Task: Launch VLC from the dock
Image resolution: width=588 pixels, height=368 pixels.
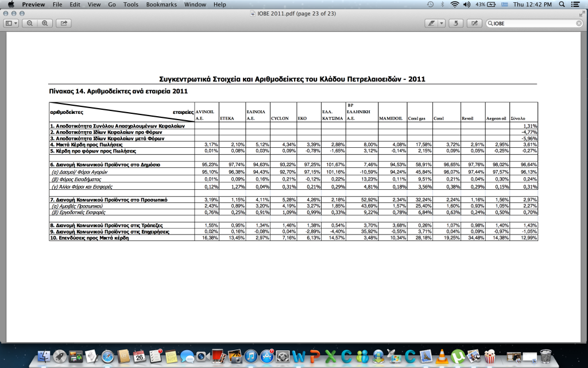Action: 442,356
